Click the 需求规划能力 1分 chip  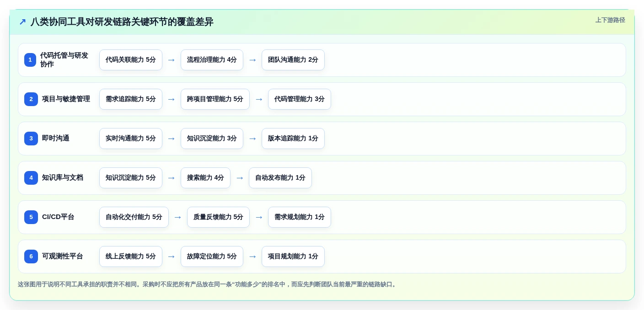[x=300, y=217]
